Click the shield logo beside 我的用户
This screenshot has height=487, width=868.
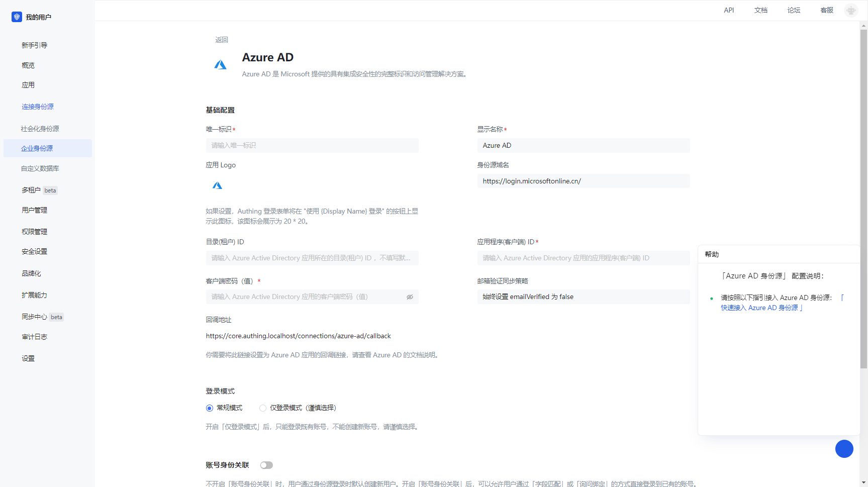(17, 17)
